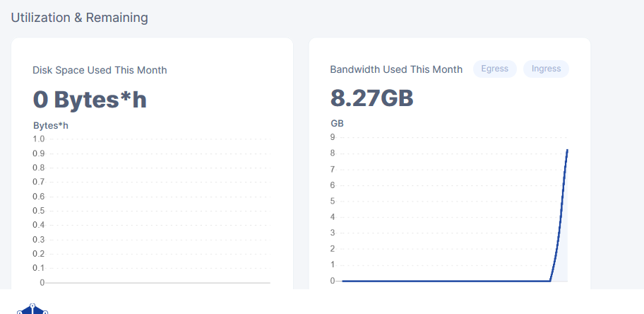Click the 5 gridline label on bandwidth chart

[333, 201]
